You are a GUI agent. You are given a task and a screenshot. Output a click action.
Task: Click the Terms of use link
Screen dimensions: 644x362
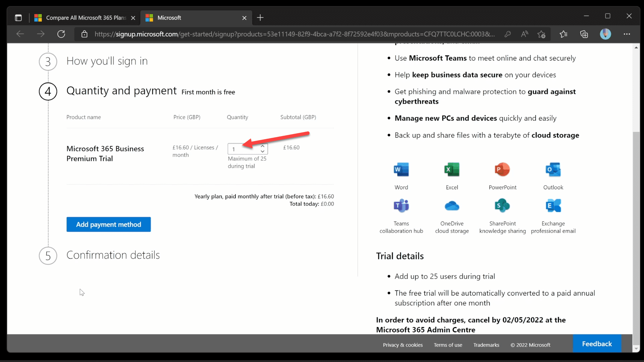[x=448, y=345]
